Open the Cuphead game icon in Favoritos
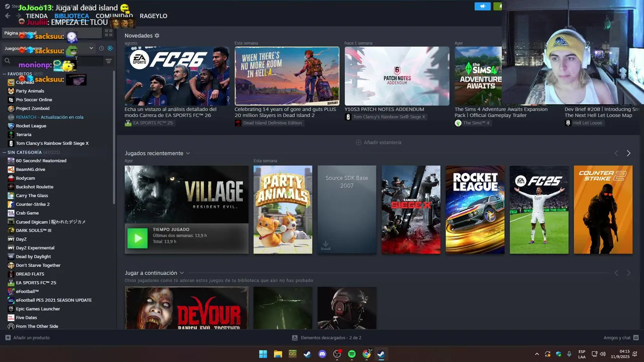The height and width of the screenshot is (362, 644). click(x=11, y=82)
